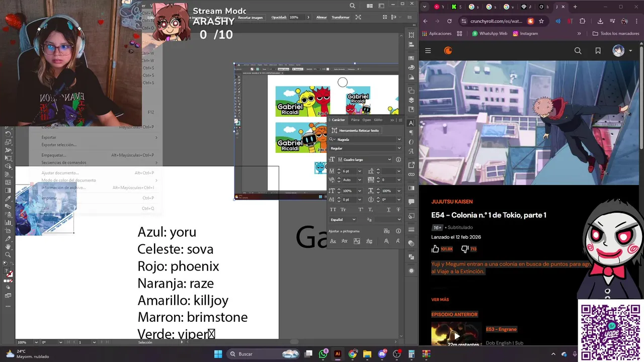
Task: Click the Recortar imagen button
Action: click(250, 17)
